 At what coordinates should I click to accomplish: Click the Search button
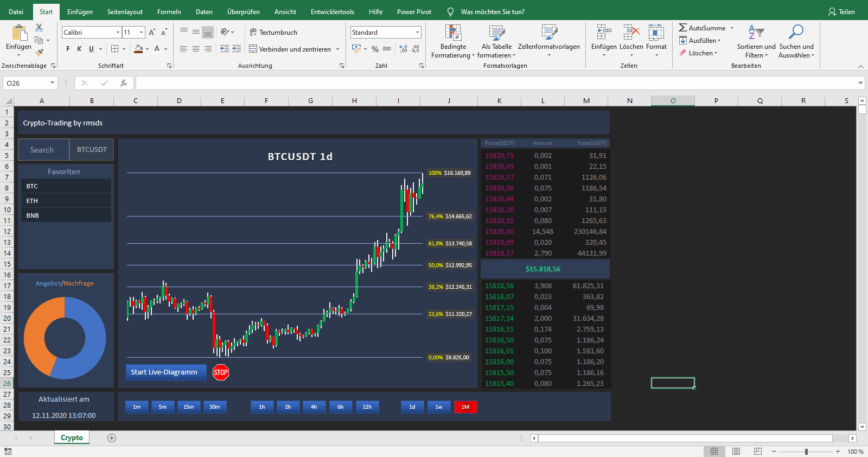[x=43, y=150]
